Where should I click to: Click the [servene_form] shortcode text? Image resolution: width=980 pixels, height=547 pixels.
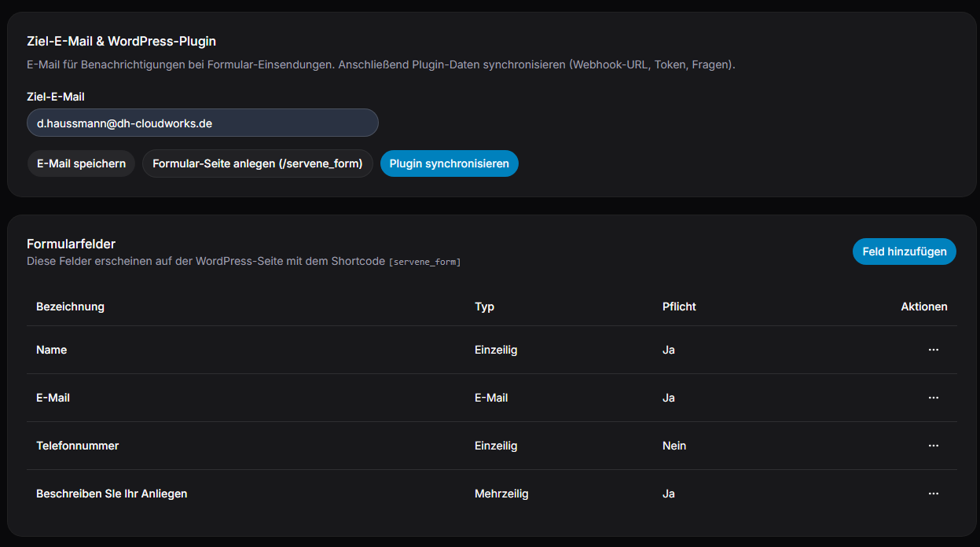(424, 262)
